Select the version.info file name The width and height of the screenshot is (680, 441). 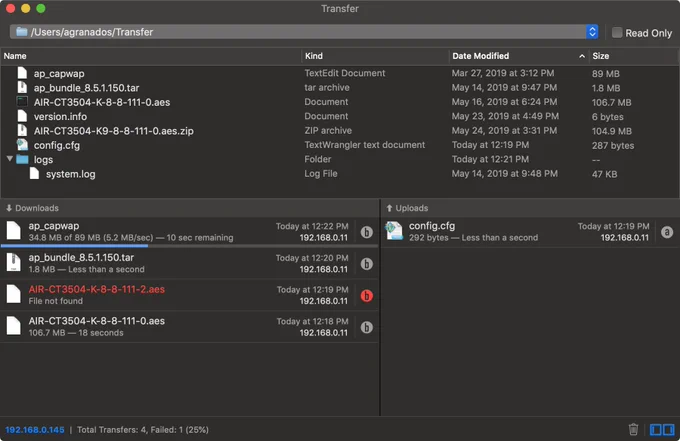tap(60, 116)
